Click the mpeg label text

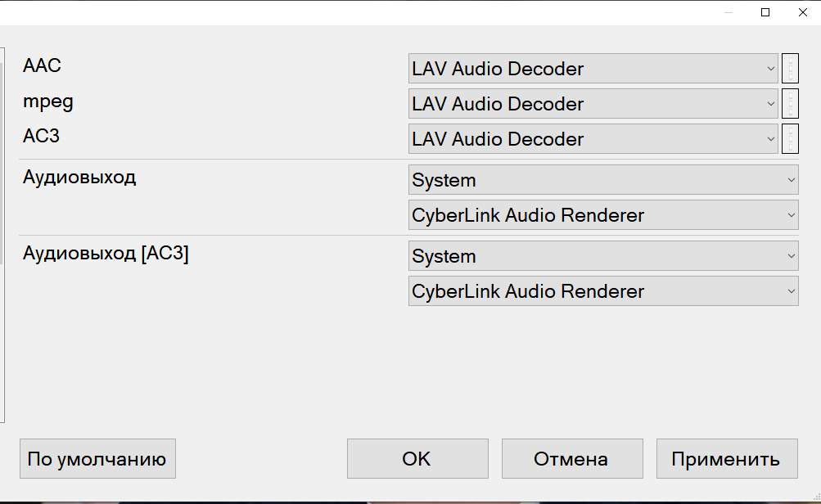(48, 101)
